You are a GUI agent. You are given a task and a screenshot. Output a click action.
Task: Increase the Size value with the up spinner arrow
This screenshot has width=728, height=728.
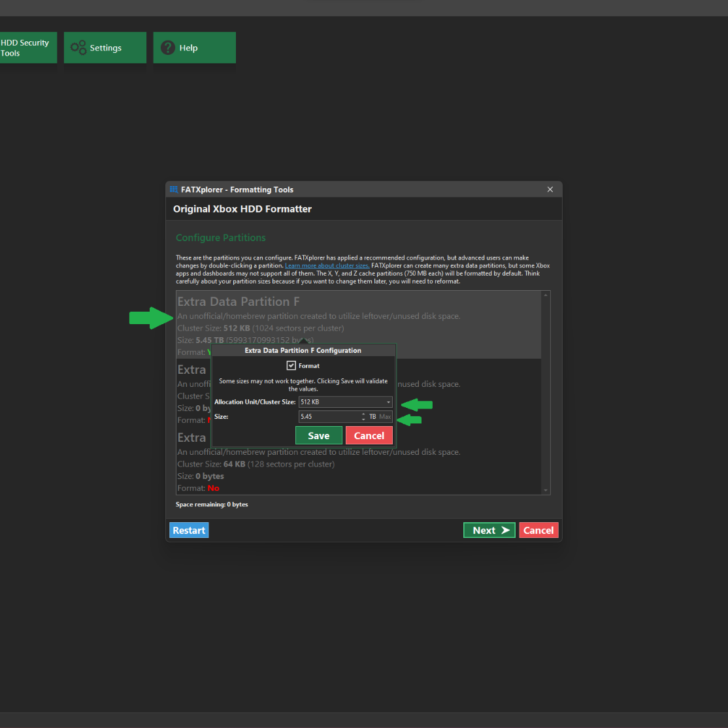pos(363,414)
